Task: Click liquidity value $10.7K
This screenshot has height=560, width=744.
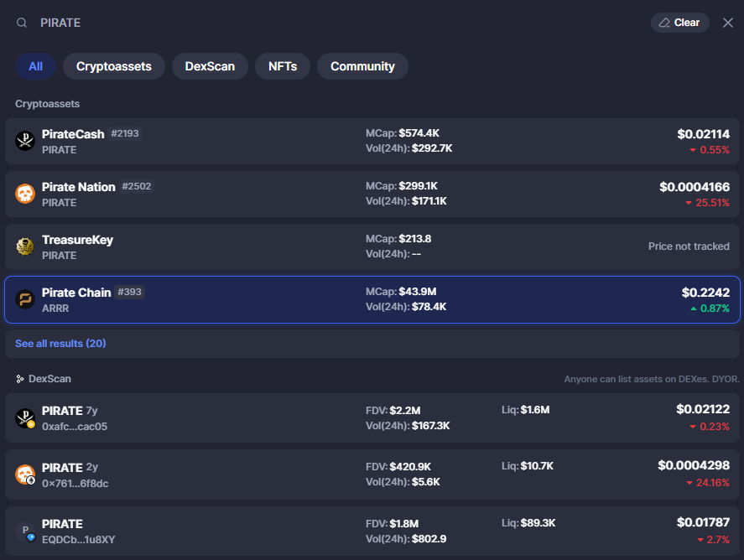Action: point(537,466)
